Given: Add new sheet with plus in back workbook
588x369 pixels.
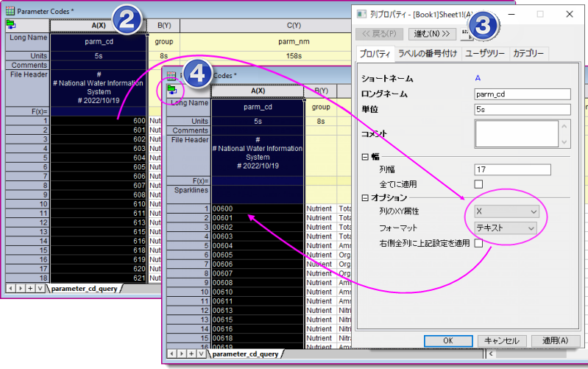Looking at the screenshot, I should [30, 288].
